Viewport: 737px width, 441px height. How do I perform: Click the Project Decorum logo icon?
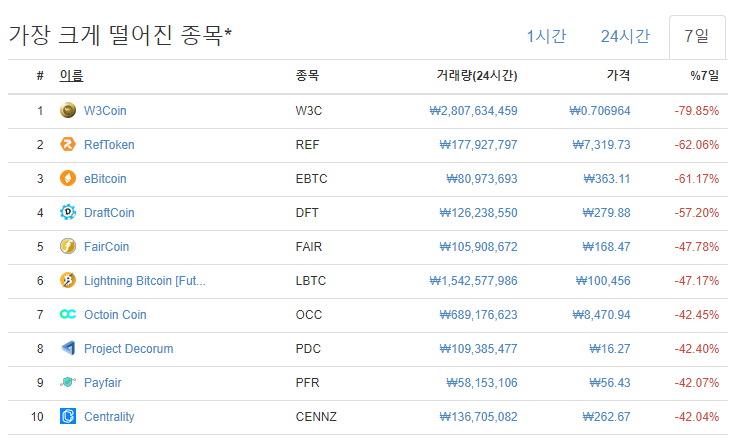point(68,349)
